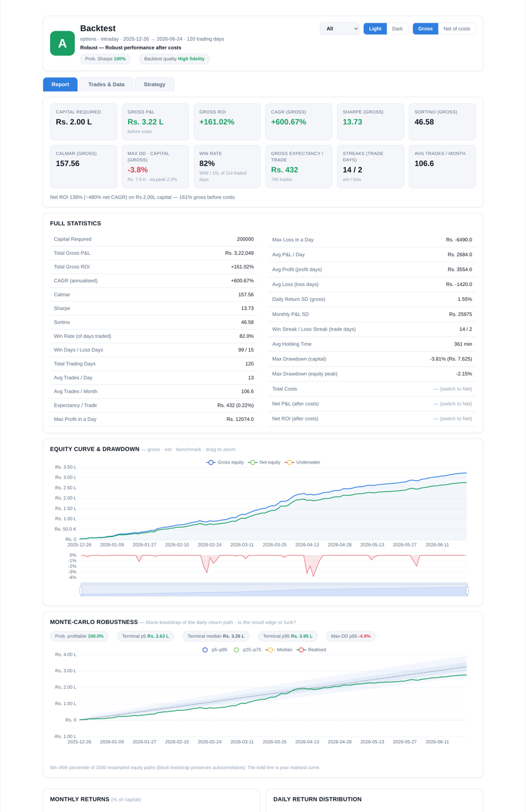
Task: Toggle Gross equity legend marker
Action: (x=211, y=462)
